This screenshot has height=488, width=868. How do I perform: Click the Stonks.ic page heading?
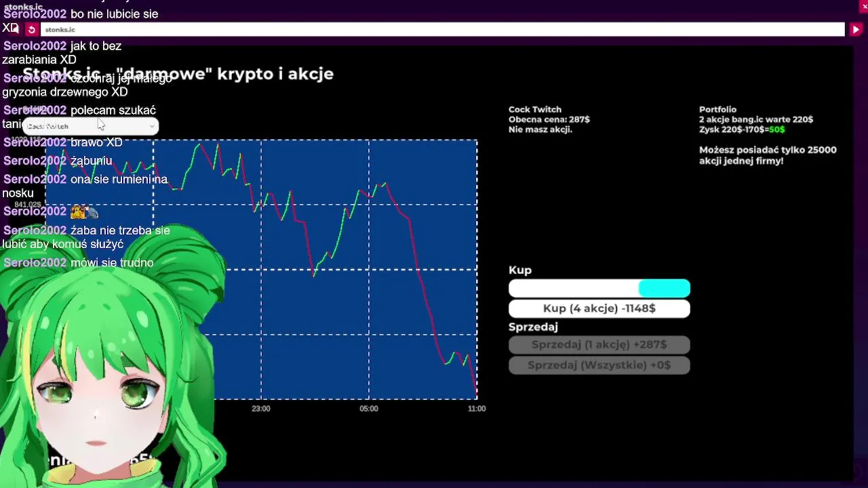(178, 74)
